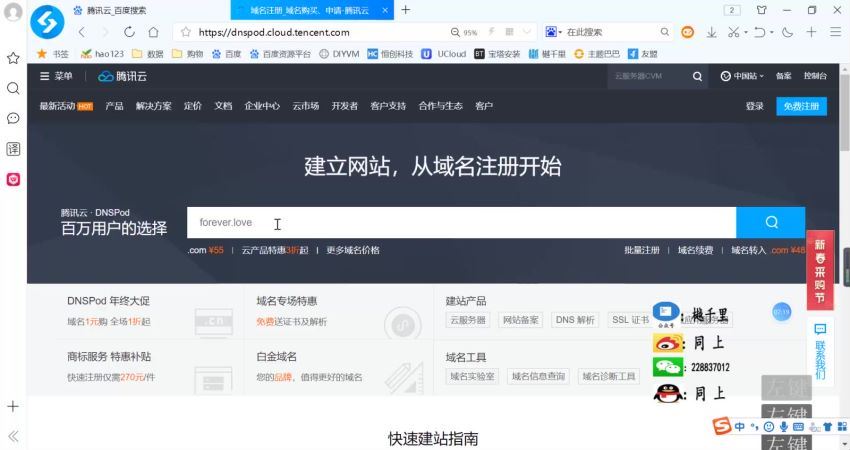The image size is (850, 450).
Task: Click the browser address bar URL
Action: pyautogui.click(x=274, y=33)
